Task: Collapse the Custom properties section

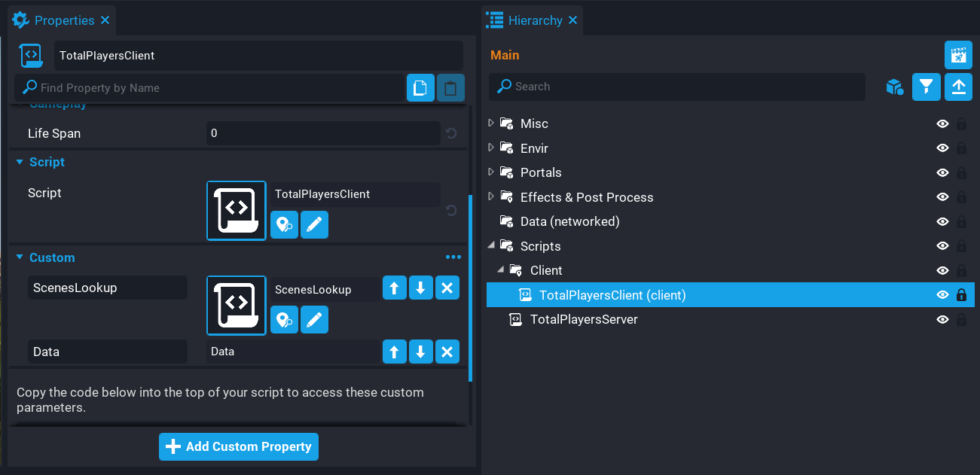Action: 20,257
